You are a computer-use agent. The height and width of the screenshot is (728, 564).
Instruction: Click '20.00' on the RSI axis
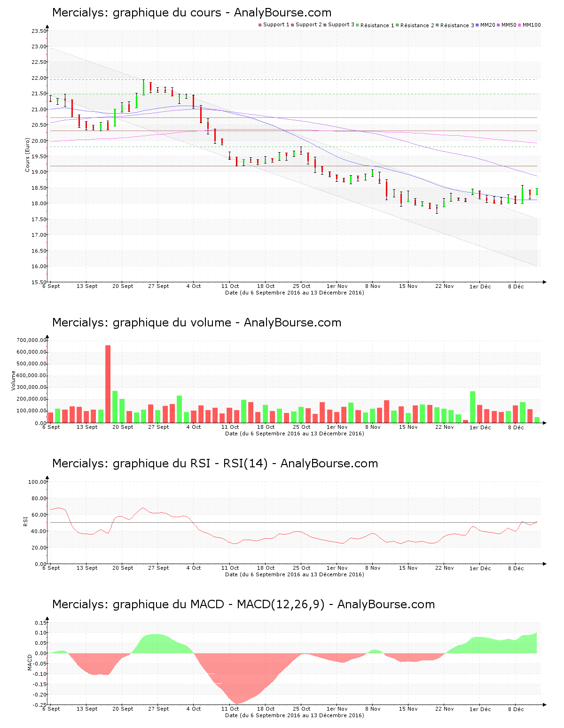(39, 548)
